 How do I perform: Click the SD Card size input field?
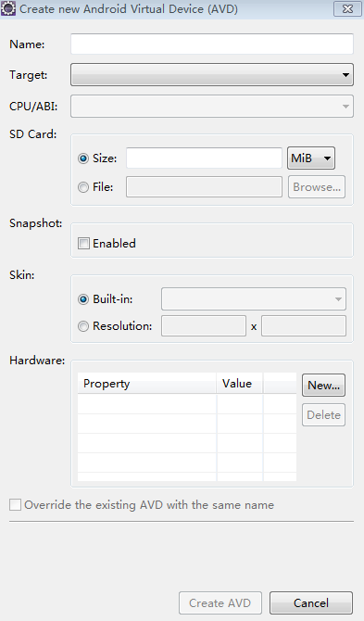coord(204,158)
